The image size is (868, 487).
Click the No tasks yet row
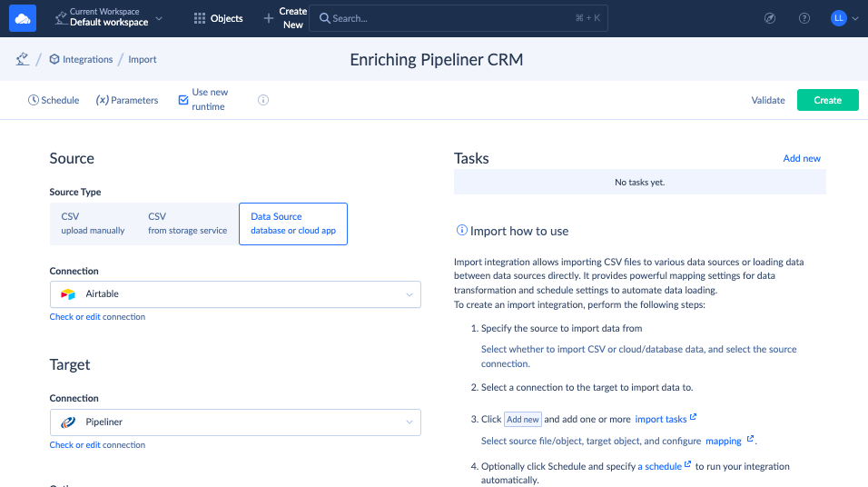pyautogui.click(x=640, y=182)
